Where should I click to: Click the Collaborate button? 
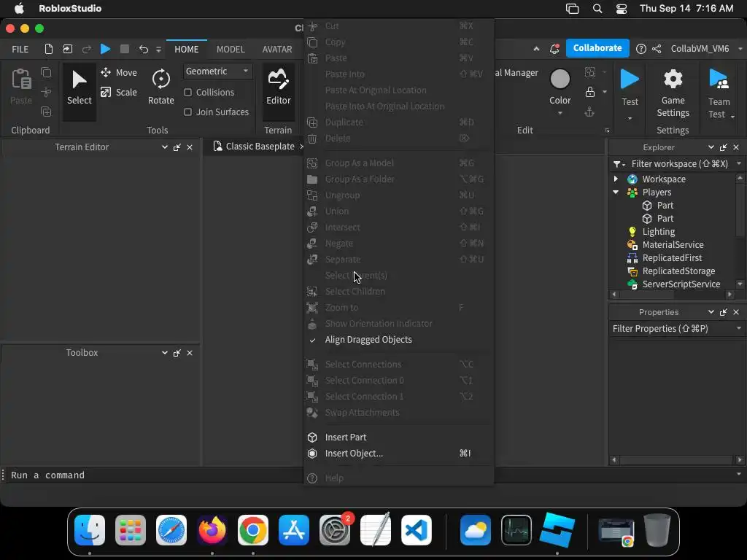click(x=597, y=48)
